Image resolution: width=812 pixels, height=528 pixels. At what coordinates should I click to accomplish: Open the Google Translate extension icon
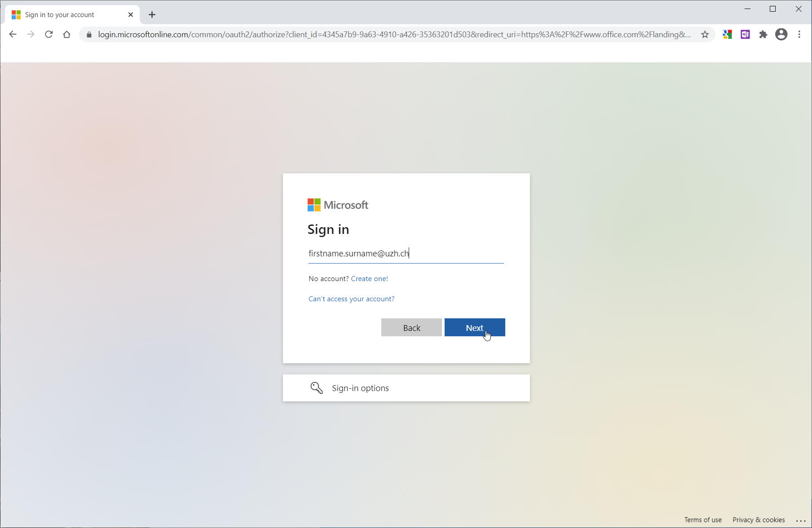[727, 35]
